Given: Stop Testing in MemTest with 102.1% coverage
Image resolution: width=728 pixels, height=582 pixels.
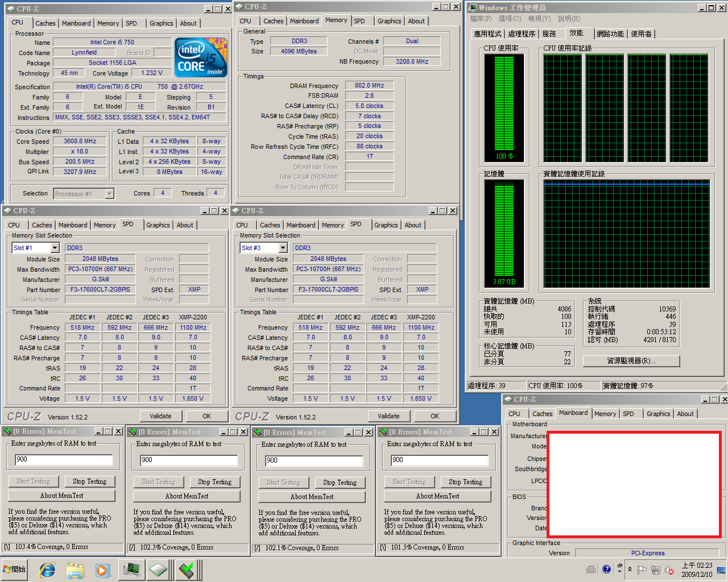Looking at the screenshot, I should coord(340,483).
